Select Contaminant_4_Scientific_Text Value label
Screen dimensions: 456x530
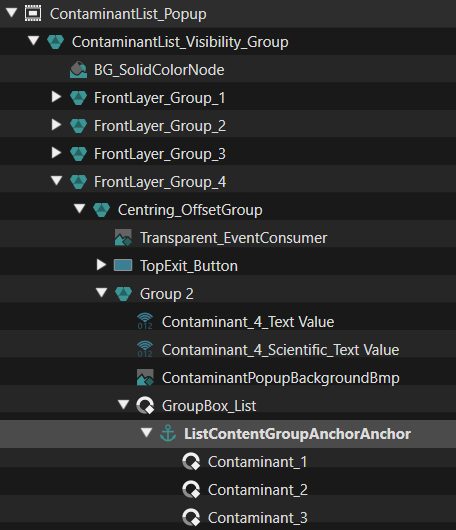pos(281,350)
